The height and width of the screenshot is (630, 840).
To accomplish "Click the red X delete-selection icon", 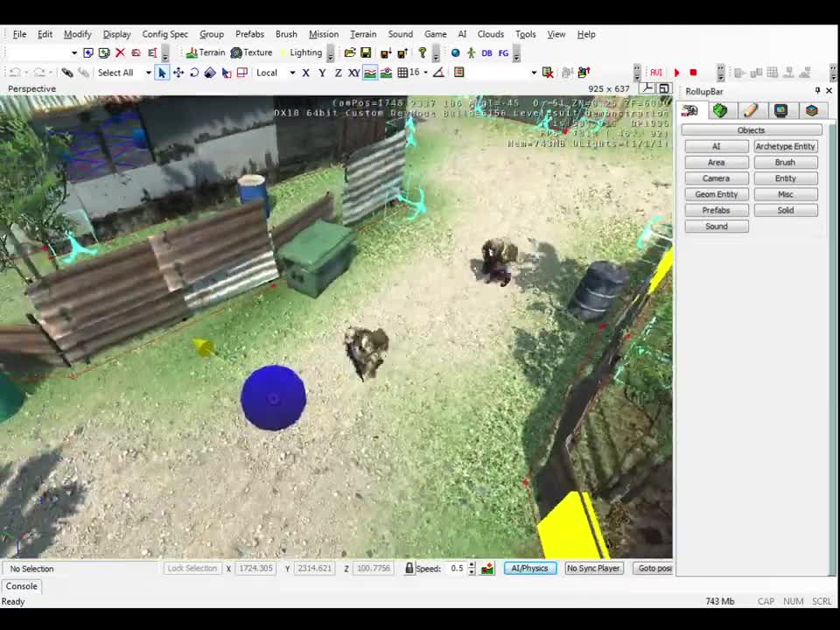I will coord(120,52).
